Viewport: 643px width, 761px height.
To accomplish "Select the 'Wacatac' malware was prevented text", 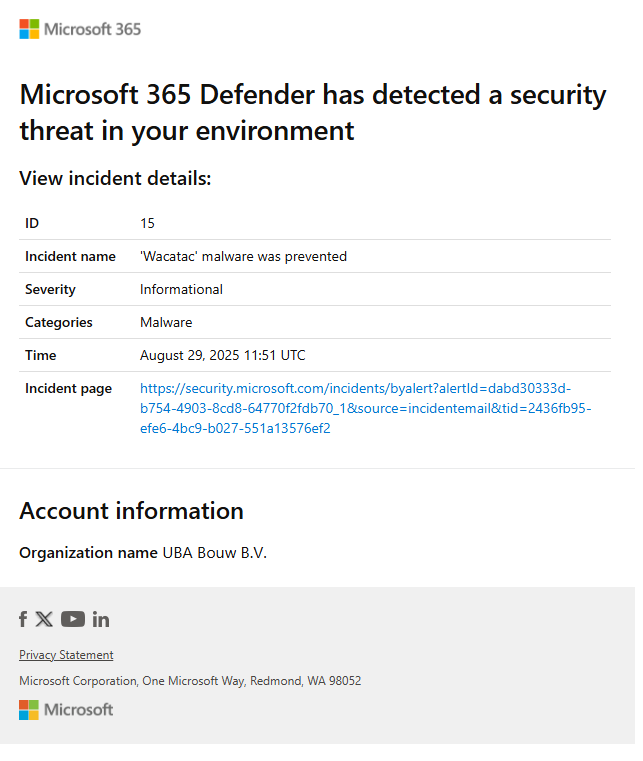I will pyautogui.click(x=243, y=256).
